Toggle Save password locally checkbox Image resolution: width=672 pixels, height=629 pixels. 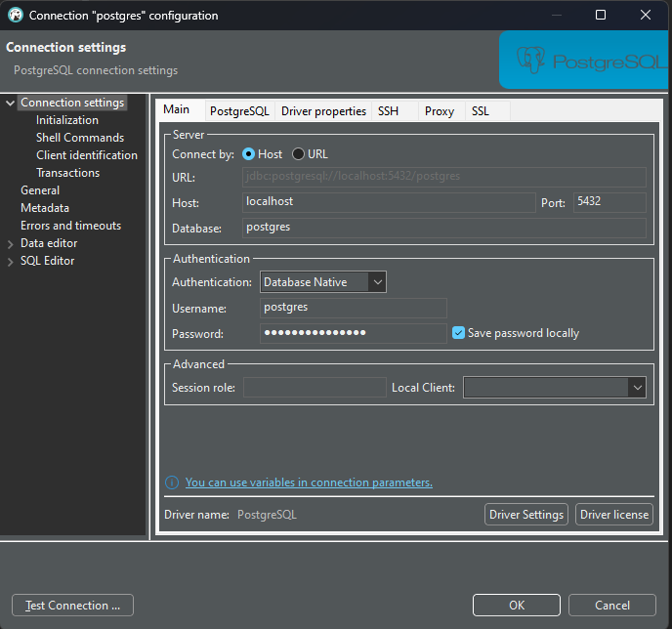tap(458, 333)
